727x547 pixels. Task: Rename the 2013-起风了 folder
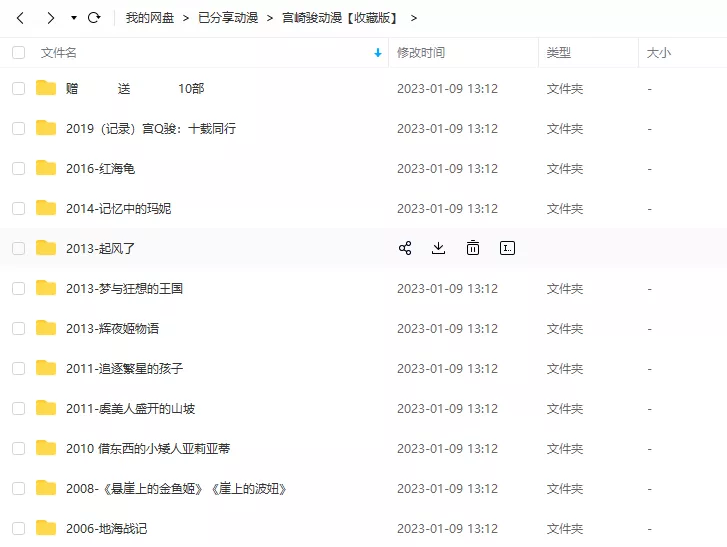tap(507, 248)
